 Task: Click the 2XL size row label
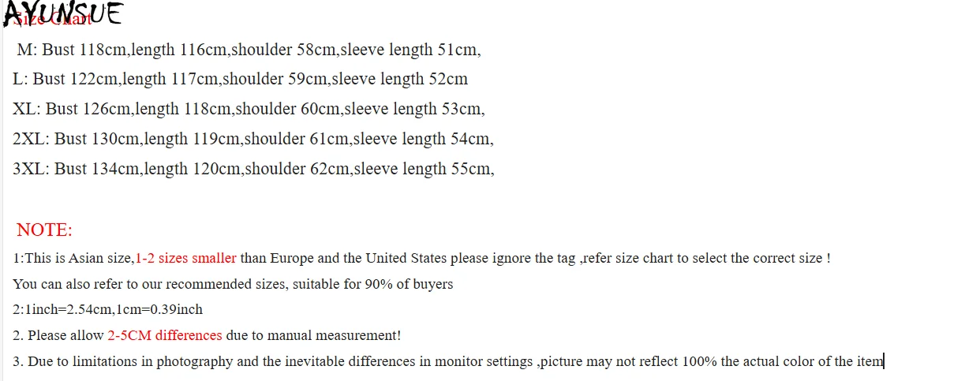coord(31,139)
